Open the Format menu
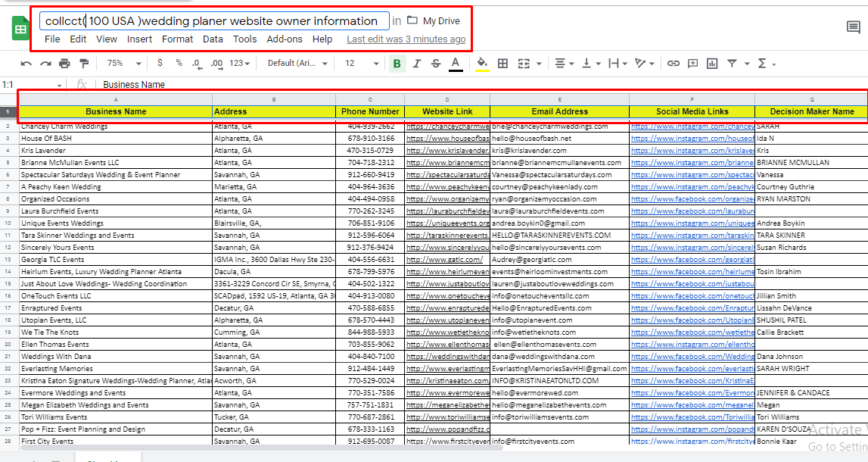The width and height of the screenshot is (868, 462). 177,39
